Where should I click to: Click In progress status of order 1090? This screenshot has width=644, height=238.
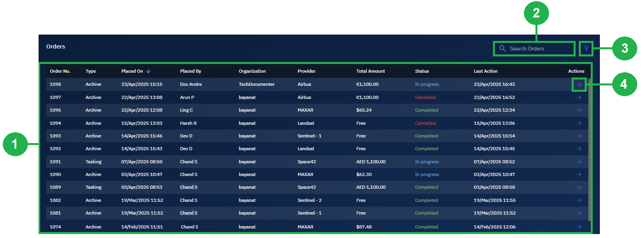click(427, 174)
